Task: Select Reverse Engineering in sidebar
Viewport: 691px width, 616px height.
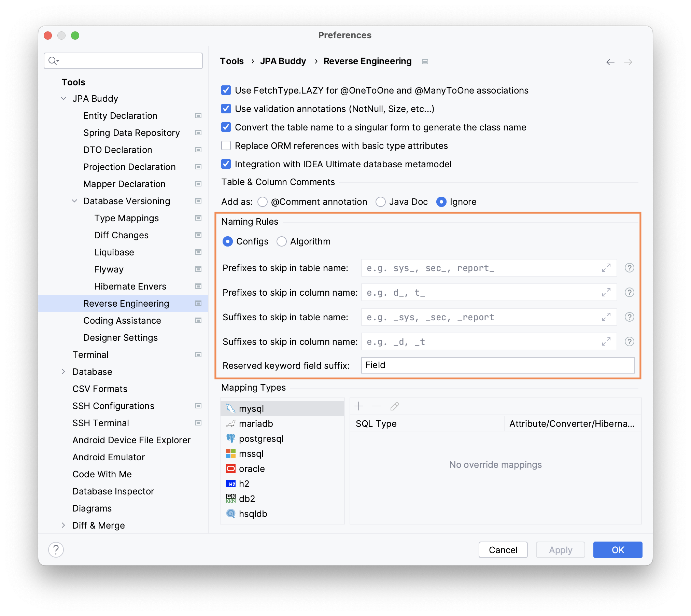Action: pos(125,303)
